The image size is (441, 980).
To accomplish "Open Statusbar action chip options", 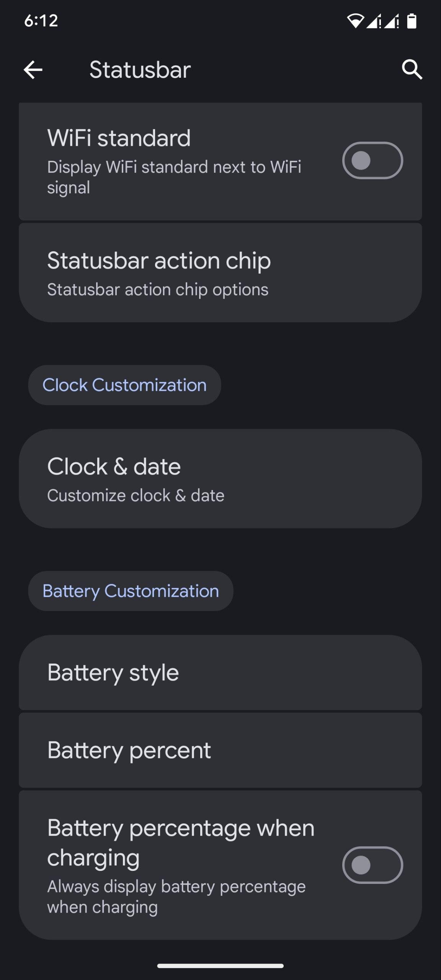I will tap(220, 273).
